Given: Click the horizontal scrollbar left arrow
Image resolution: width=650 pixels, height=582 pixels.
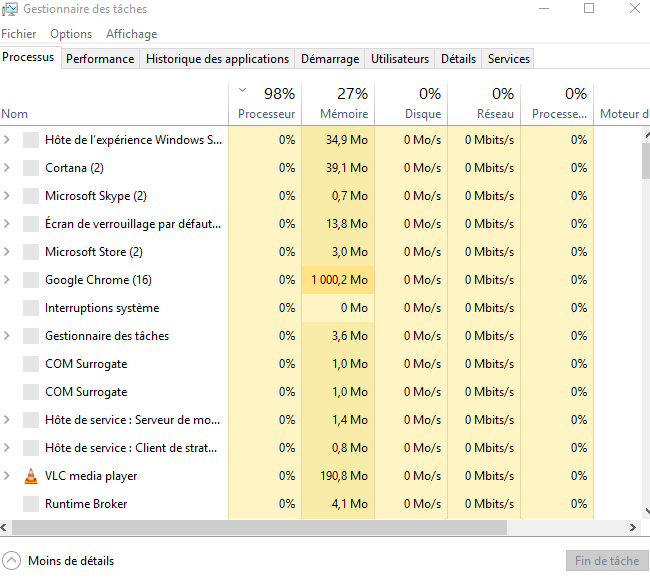Looking at the screenshot, I should coord(4,527).
